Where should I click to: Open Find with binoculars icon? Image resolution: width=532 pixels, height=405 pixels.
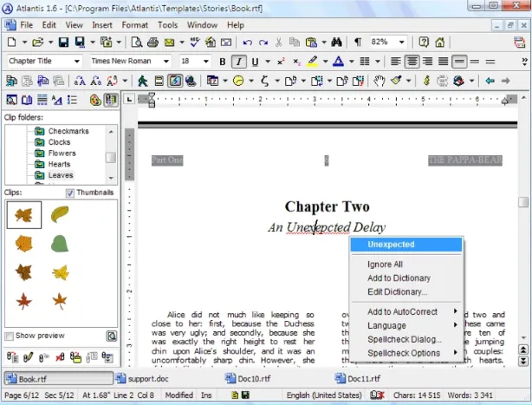(336, 42)
